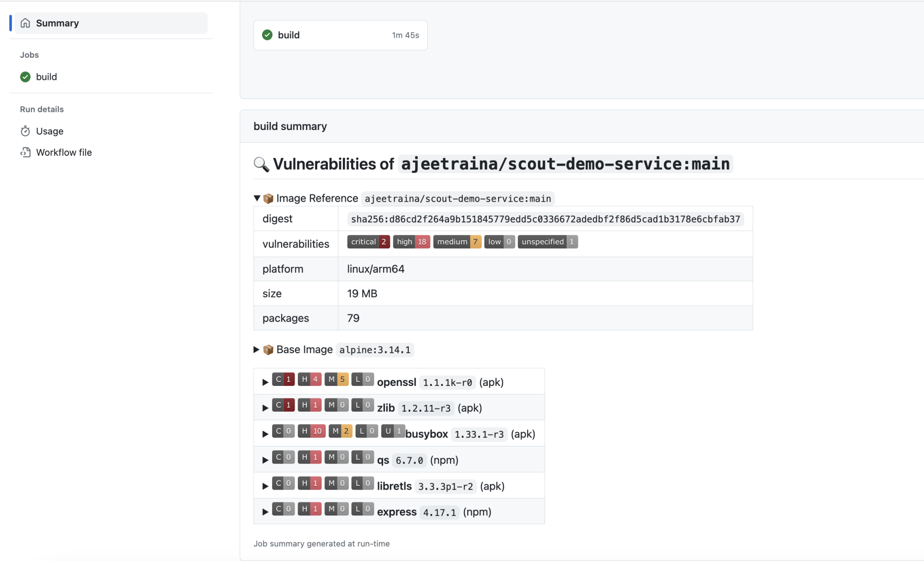Screen dimensions: 924x561
Task: Click the Workflow file icon in the sidebar
Action: (x=25, y=152)
